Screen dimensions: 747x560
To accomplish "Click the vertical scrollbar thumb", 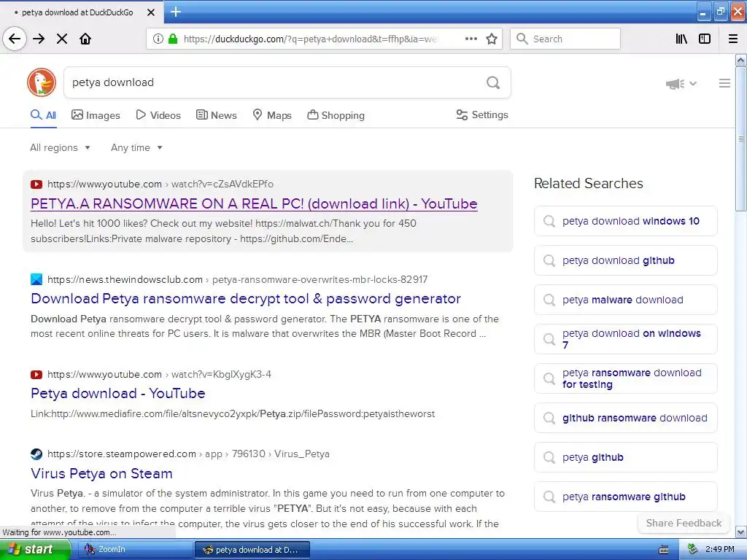I will point(741,139).
